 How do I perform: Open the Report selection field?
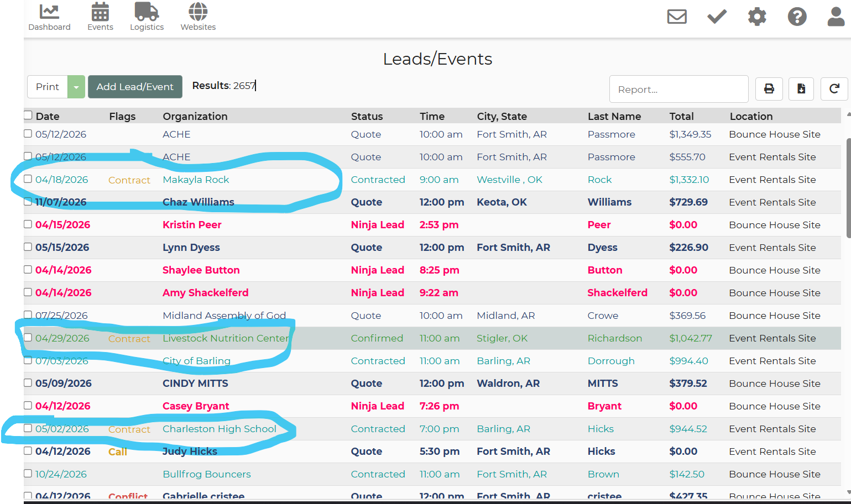pyautogui.click(x=678, y=90)
